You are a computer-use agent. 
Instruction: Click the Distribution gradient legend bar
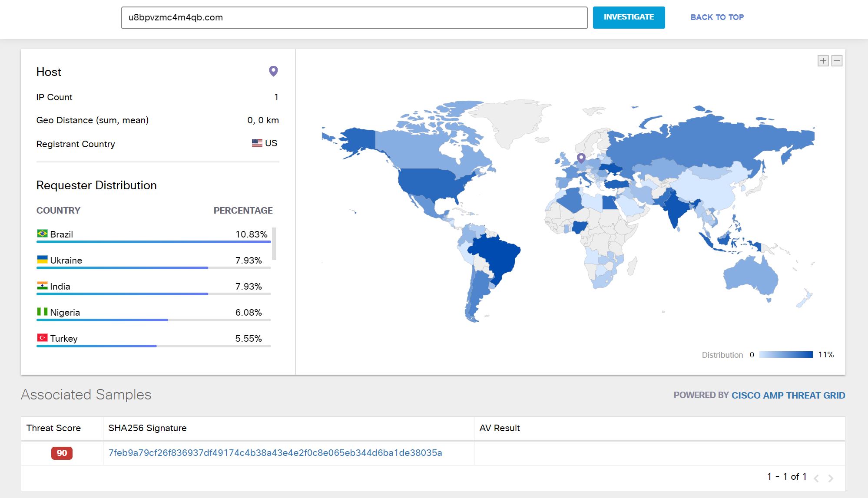click(785, 355)
